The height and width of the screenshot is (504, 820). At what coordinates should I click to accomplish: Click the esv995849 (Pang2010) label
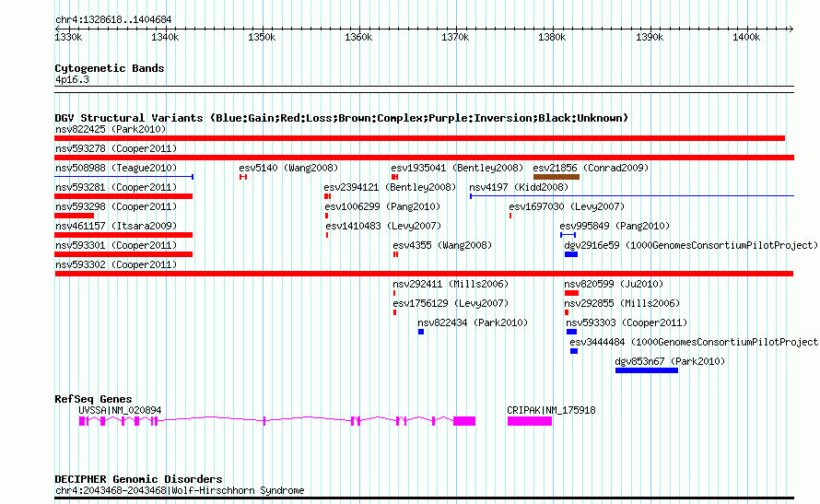(615, 226)
